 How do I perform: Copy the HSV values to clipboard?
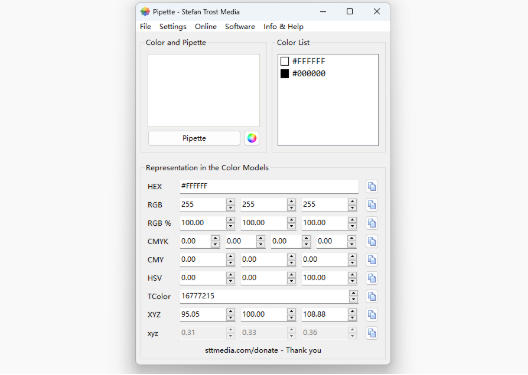point(372,278)
